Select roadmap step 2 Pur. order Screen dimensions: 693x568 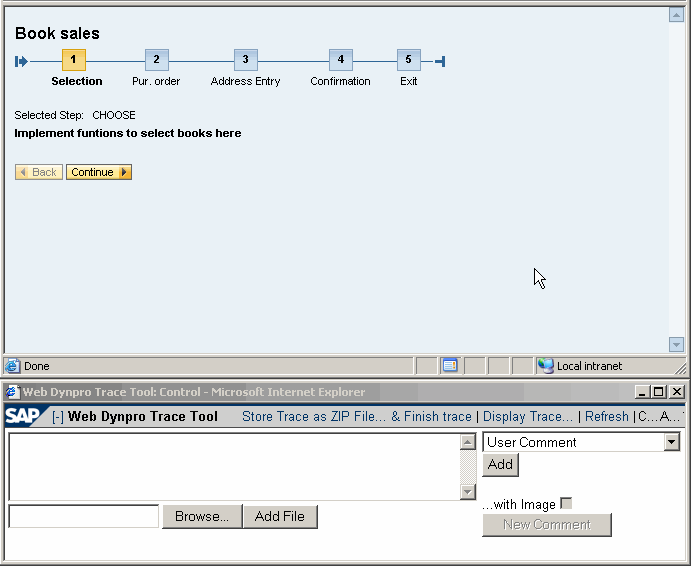click(156, 60)
